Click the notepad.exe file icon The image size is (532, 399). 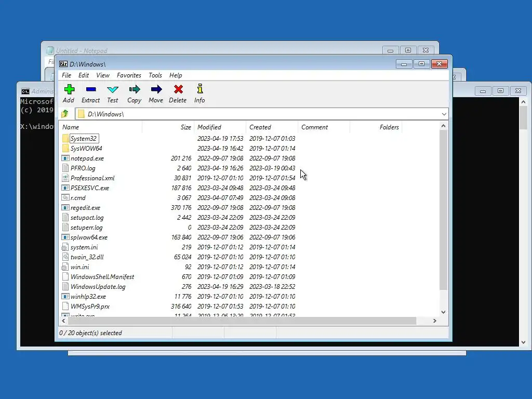pos(65,158)
